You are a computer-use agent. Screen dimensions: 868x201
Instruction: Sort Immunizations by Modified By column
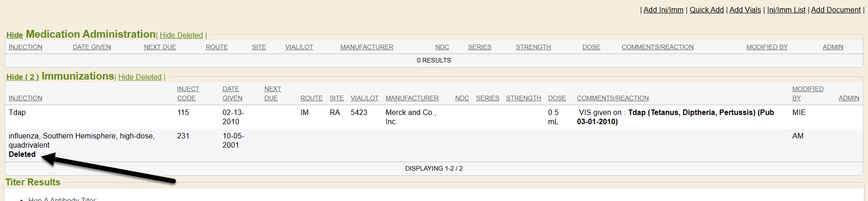808,93
